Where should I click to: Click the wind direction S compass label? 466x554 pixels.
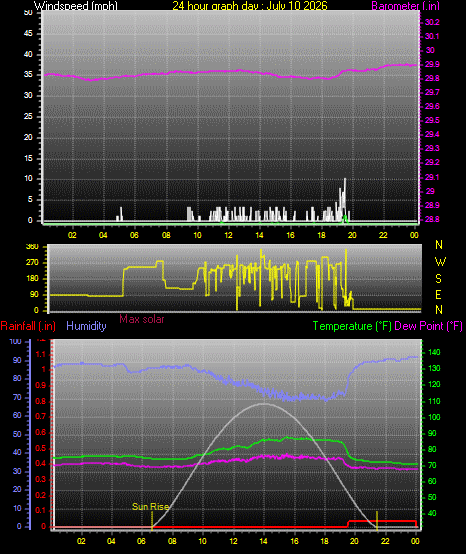[x=438, y=279]
